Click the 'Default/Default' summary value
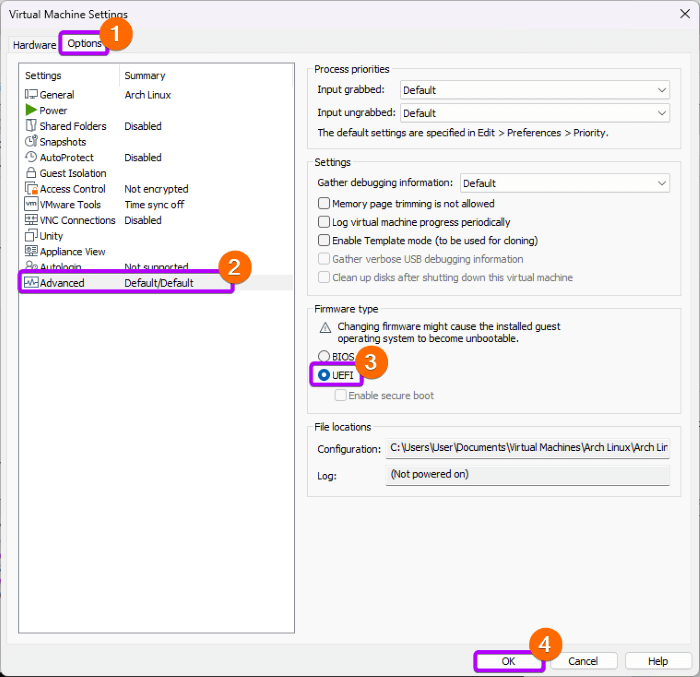 point(159,283)
